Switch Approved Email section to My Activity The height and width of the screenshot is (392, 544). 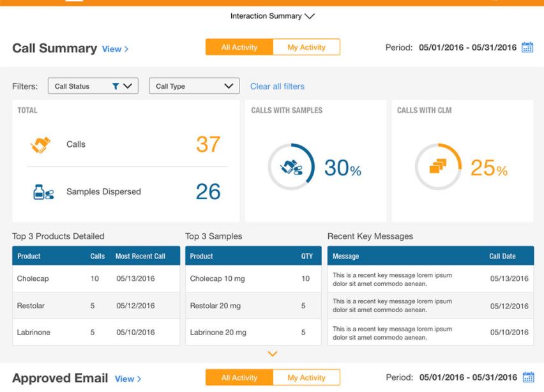306,377
